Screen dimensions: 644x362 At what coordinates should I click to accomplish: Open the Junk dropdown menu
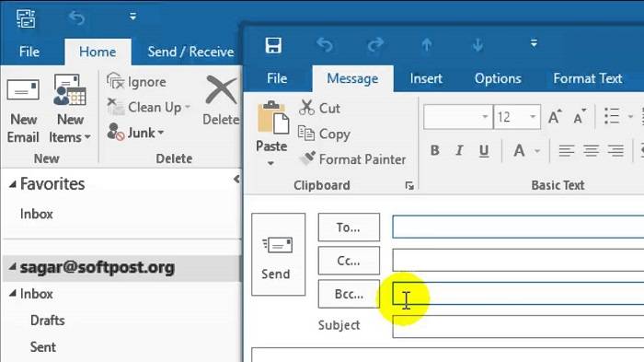point(135,133)
